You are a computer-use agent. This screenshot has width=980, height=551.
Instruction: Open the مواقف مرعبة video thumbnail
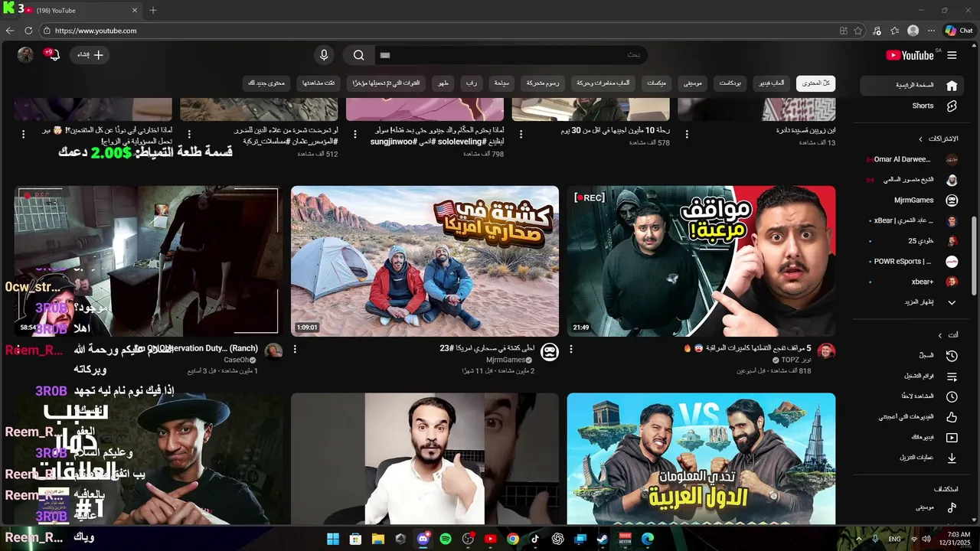[x=701, y=261]
